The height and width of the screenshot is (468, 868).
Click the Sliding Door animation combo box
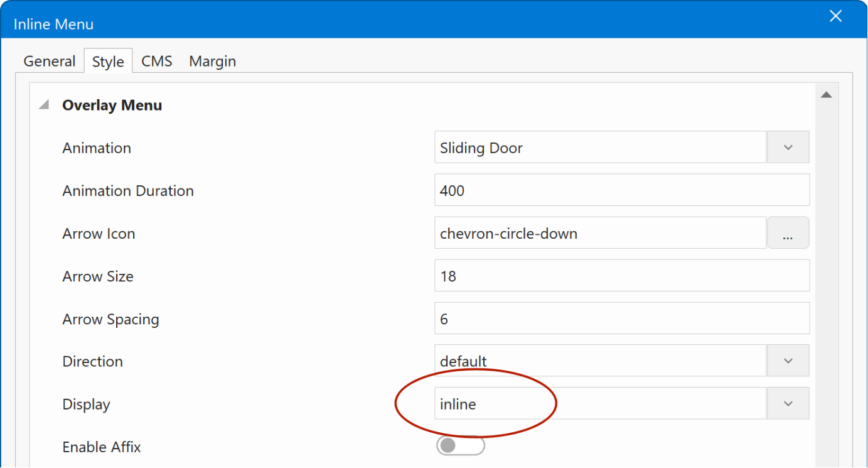[599, 148]
